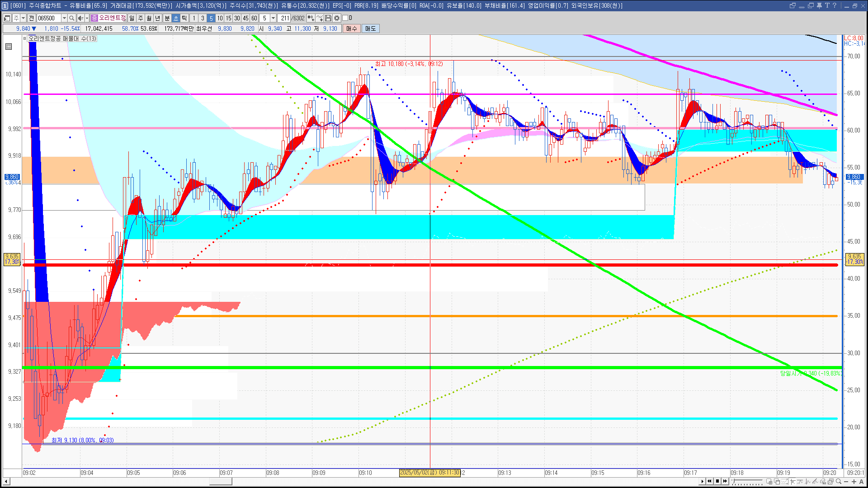
Task: Click the speaker sound icon in toolbar
Action: coord(80,18)
